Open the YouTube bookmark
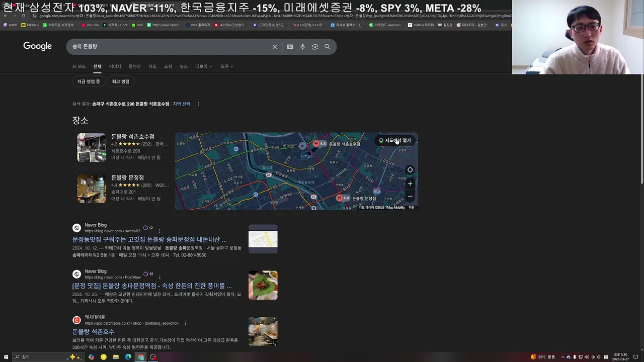The image size is (644, 362). [x=90, y=25]
